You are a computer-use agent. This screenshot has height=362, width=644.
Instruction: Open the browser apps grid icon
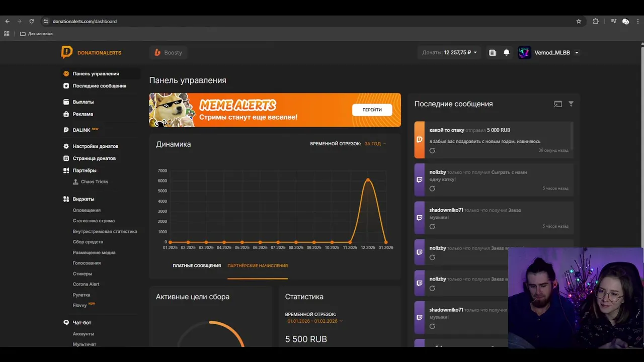coord(7,34)
